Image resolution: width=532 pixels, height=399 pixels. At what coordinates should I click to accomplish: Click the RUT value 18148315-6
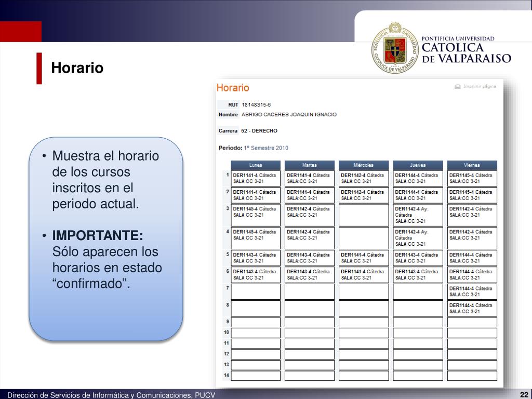[256, 105]
